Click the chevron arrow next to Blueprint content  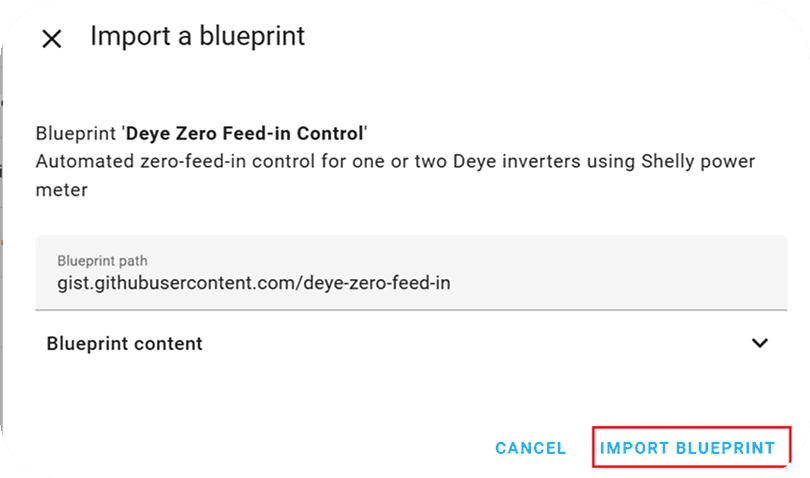click(x=760, y=343)
